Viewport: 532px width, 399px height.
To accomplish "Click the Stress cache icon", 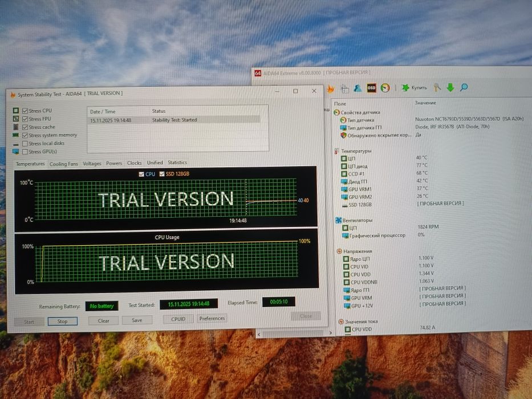I will click(x=15, y=127).
